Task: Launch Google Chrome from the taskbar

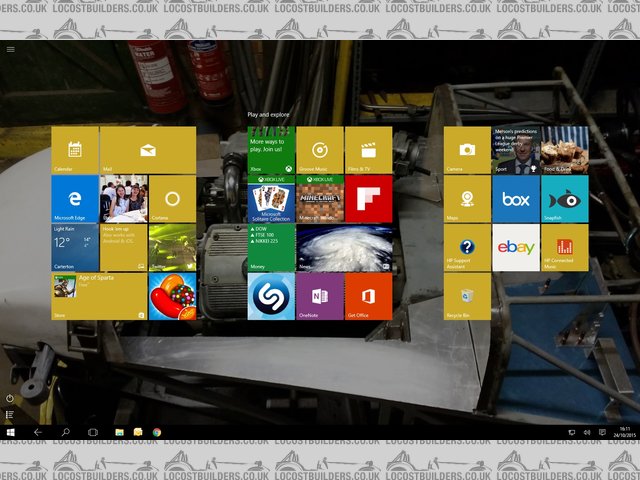Action: pyautogui.click(x=157, y=432)
